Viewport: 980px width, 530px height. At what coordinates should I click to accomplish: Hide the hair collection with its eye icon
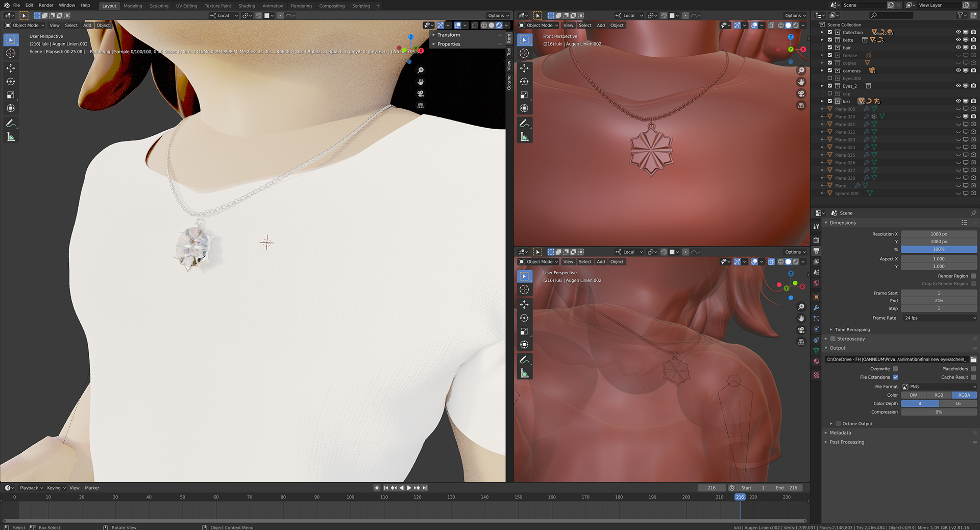click(958, 47)
